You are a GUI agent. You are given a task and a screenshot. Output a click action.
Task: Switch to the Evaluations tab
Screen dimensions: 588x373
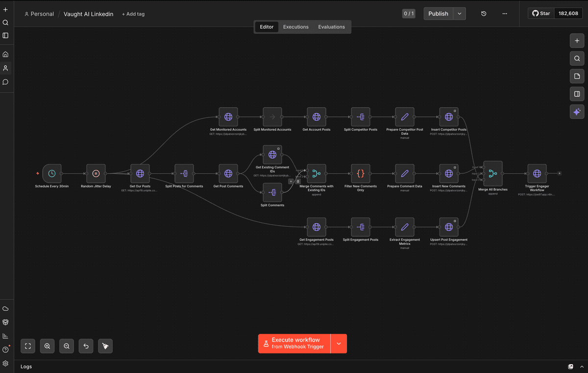331,27
